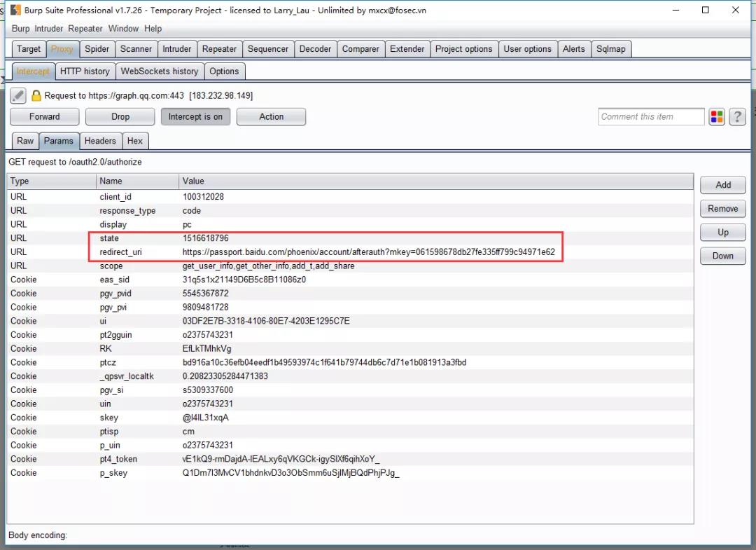Toggle the Intercept is on button
This screenshot has width=756, height=550.
195,117
